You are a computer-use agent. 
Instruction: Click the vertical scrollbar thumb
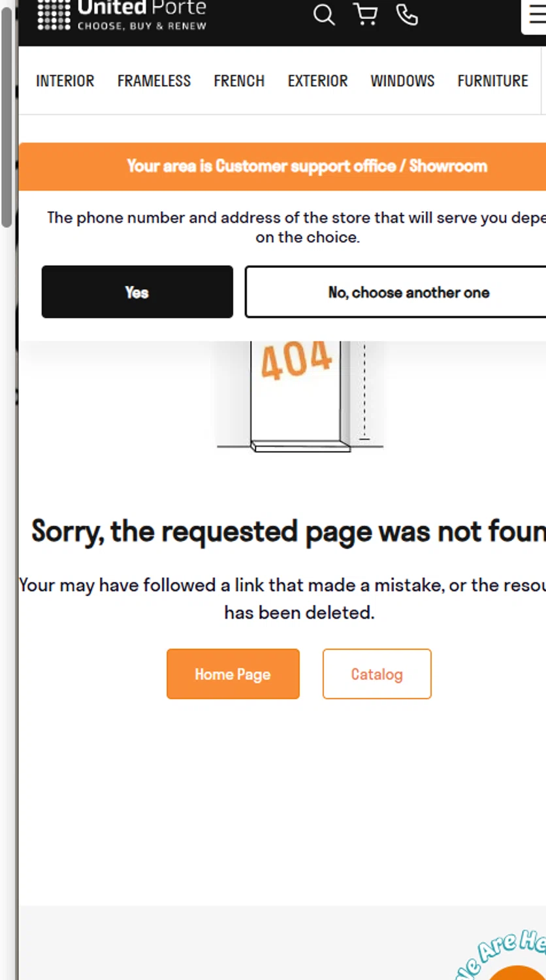[x=7, y=116]
